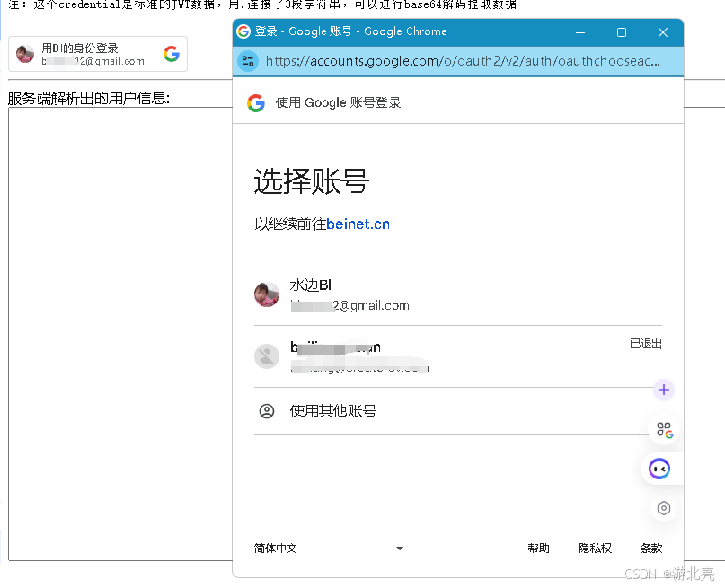
Task: Minimize the Google login popup window
Action: point(580,32)
